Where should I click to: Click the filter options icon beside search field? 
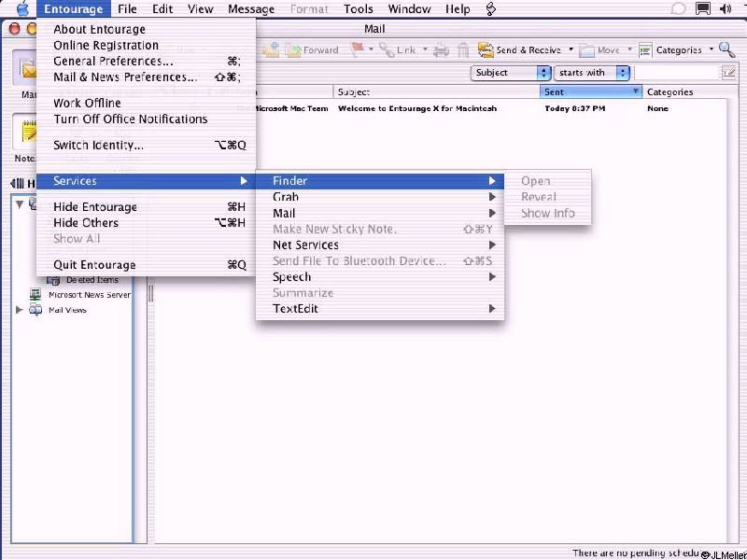pos(728,73)
